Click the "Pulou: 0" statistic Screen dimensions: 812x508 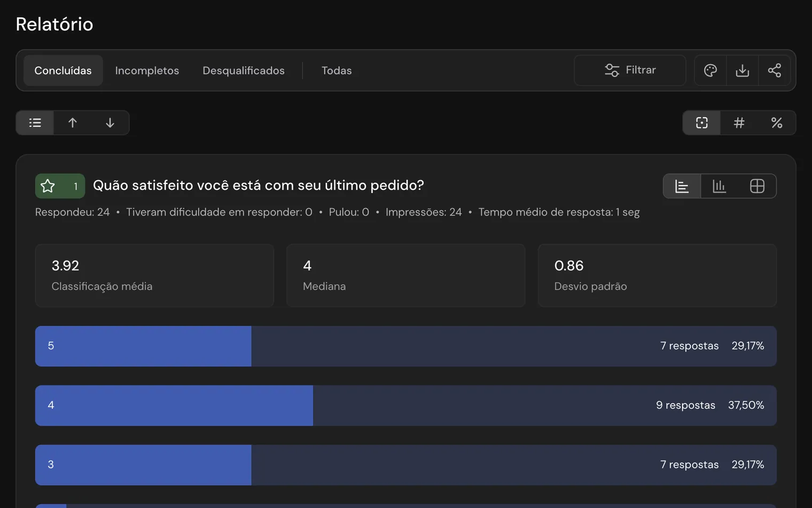coord(349,212)
